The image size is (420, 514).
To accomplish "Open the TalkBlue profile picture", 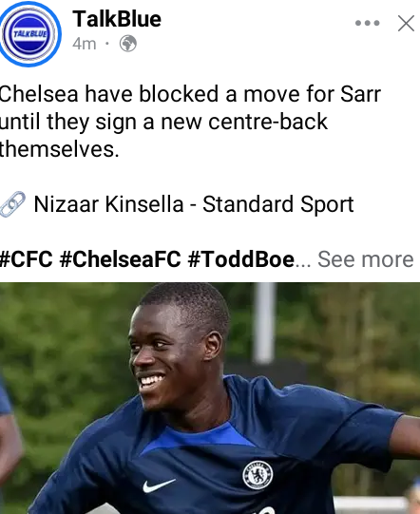I will (30, 34).
